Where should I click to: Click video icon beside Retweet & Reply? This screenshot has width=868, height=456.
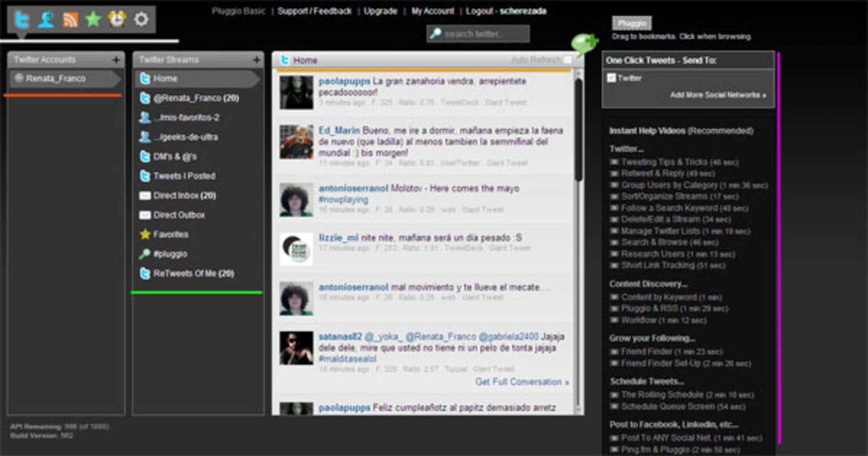coord(614,173)
